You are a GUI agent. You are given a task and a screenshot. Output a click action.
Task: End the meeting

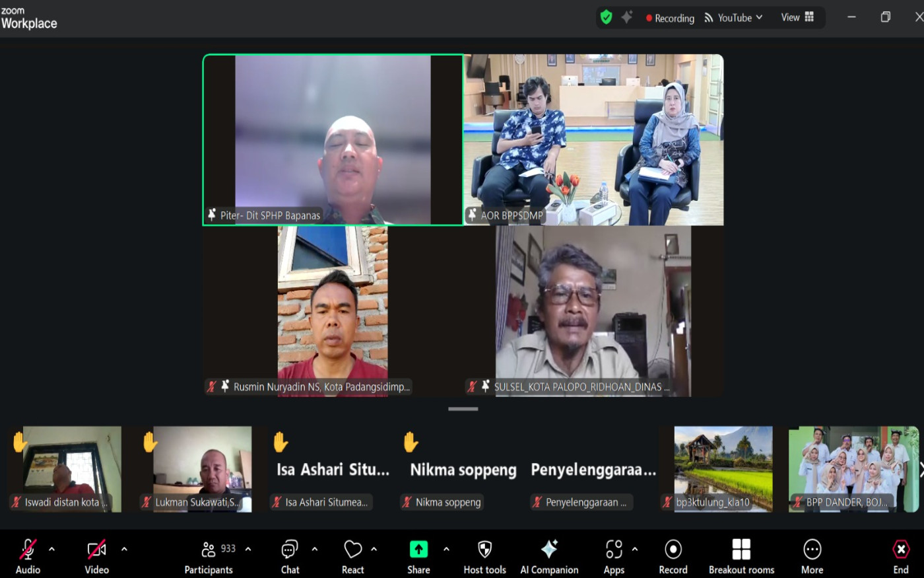pyautogui.click(x=900, y=557)
